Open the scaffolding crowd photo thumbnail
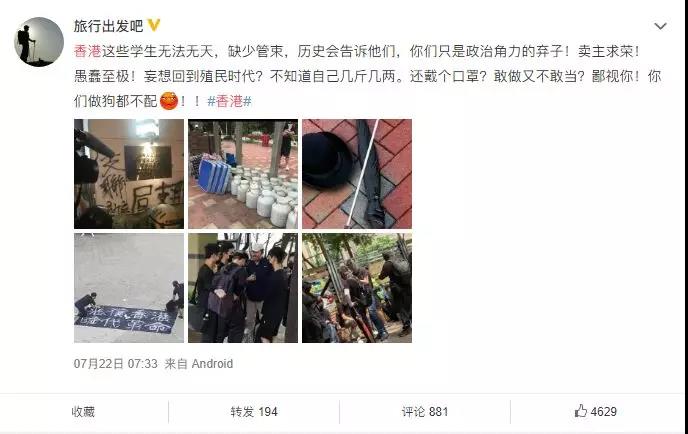The image size is (688, 434). click(x=357, y=288)
